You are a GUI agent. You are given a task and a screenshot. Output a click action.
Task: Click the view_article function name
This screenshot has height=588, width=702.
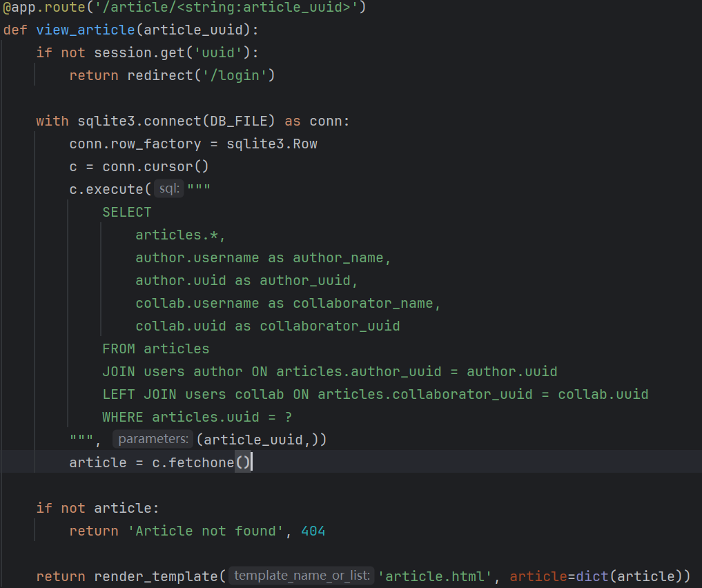point(85,30)
